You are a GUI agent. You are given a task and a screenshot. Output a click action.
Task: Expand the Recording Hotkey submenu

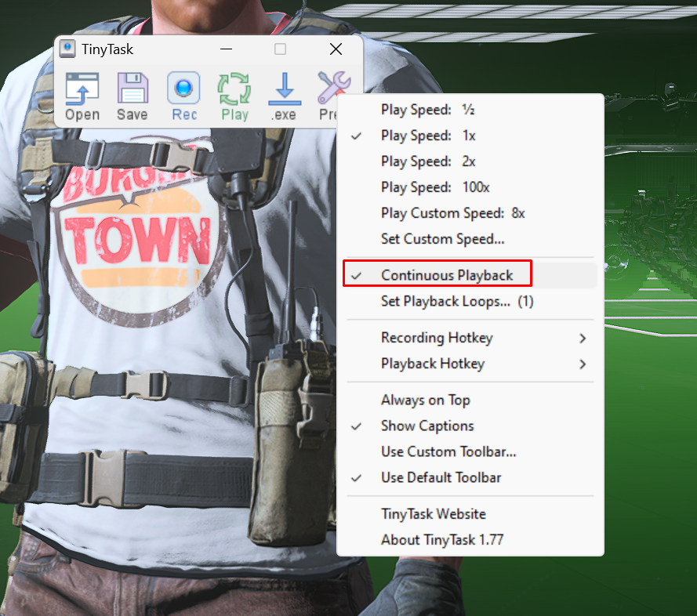click(470, 338)
